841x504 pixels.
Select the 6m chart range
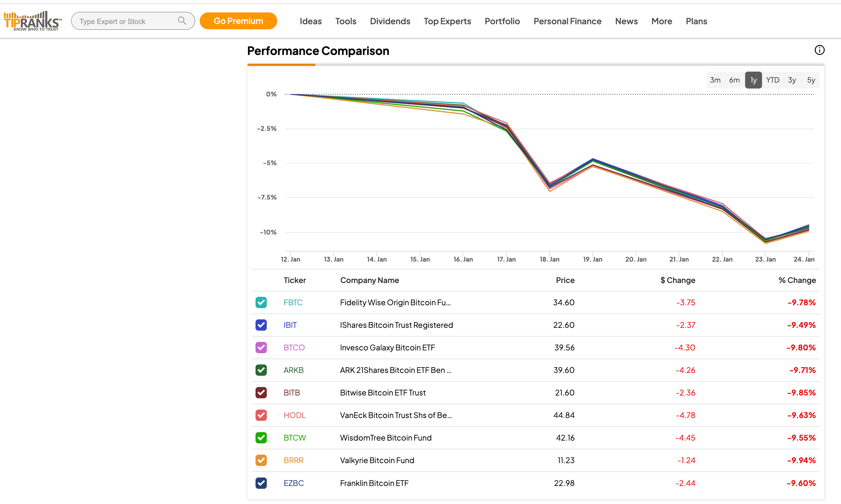pyautogui.click(x=734, y=80)
